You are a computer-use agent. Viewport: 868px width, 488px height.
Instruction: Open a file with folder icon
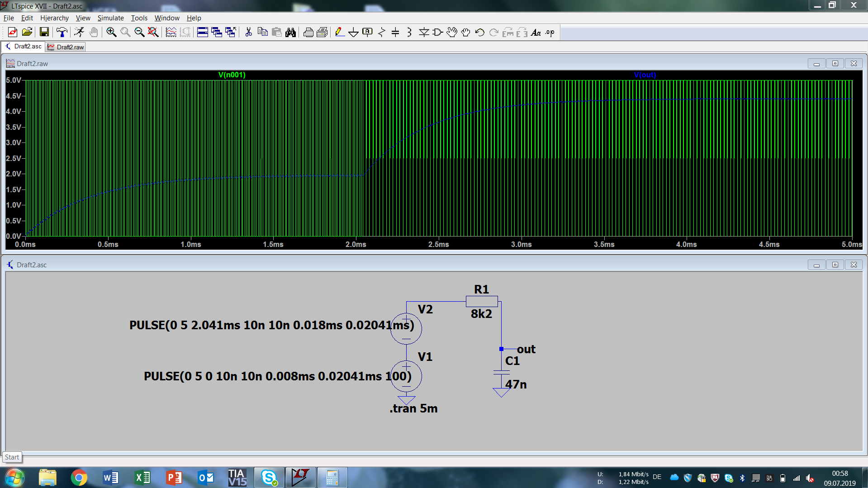pyautogui.click(x=27, y=32)
